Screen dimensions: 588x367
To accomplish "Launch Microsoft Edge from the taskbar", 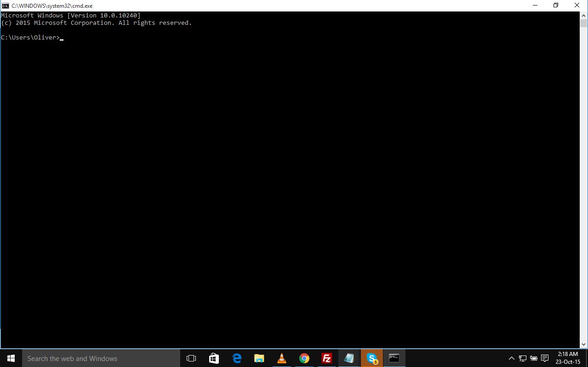I will click(x=236, y=358).
